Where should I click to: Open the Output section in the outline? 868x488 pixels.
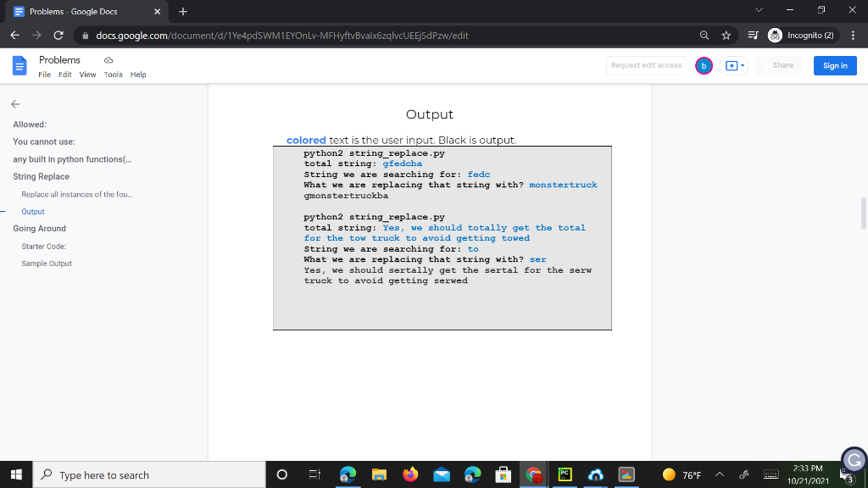[32, 211]
